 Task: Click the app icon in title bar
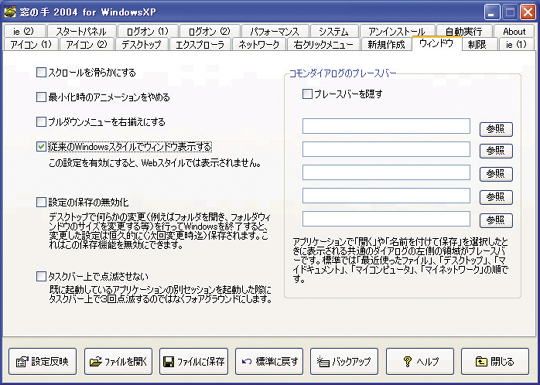click(x=10, y=12)
